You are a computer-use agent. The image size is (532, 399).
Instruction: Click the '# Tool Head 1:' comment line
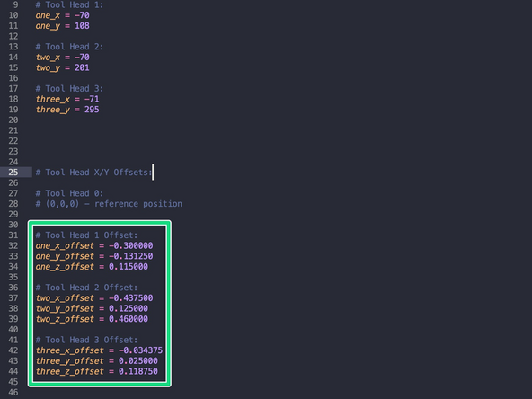click(69, 4)
